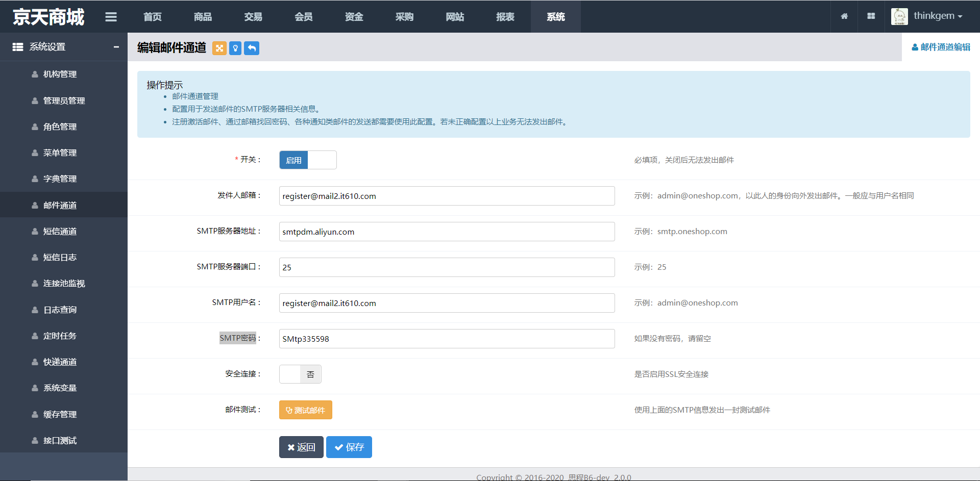Click the user icon beside 机构管理
Image resolution: width=980 pixels, height=481 pixels.
(35, 74)
